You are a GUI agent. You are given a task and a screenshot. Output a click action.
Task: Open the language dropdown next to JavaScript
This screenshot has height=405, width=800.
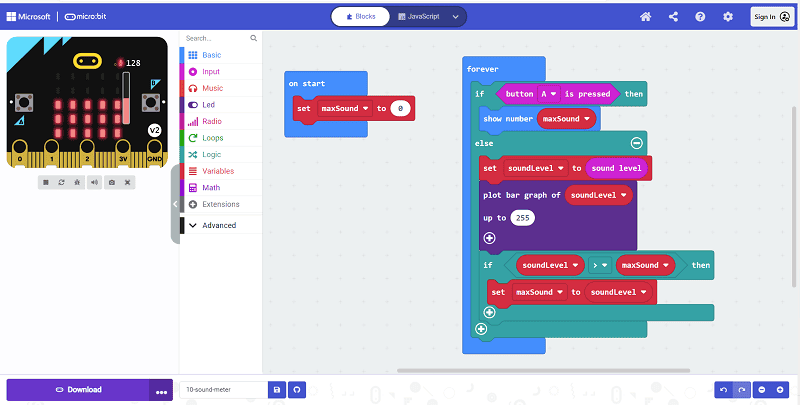[x=456, y=17]
